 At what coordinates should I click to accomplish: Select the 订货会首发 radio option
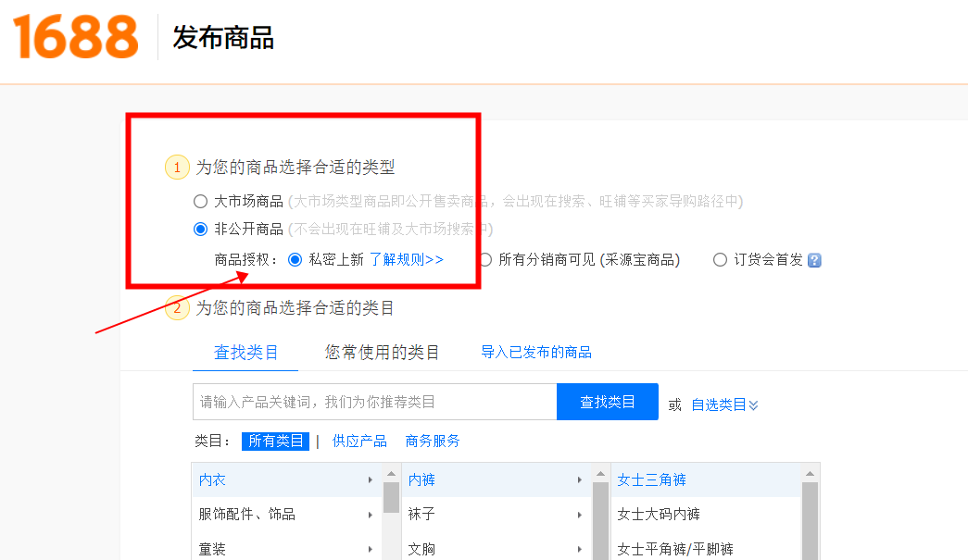[x=720, y=260]
